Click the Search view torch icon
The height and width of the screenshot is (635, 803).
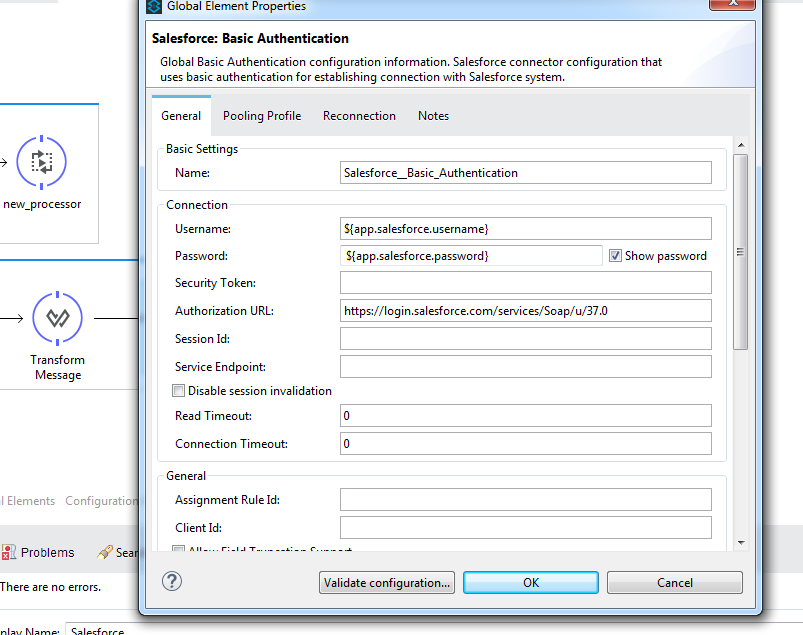pyautogui.click(x=104, y=552)
